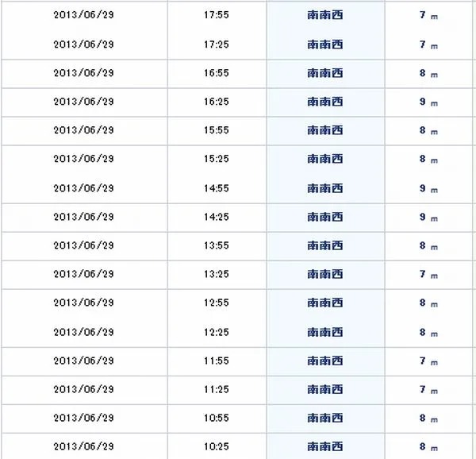This screenshot has height=459, width=476.
Task: Click the 17:55 time cell
Action: point(216,15)
